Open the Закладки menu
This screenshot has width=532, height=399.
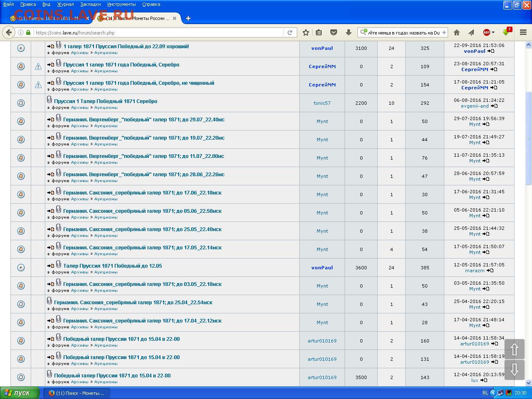tap(90, 4)
